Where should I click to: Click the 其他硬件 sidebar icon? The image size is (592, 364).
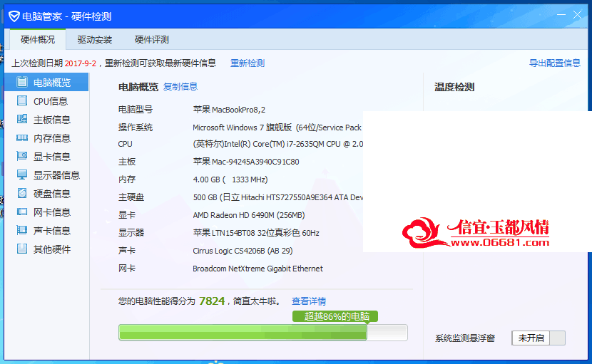22,249
